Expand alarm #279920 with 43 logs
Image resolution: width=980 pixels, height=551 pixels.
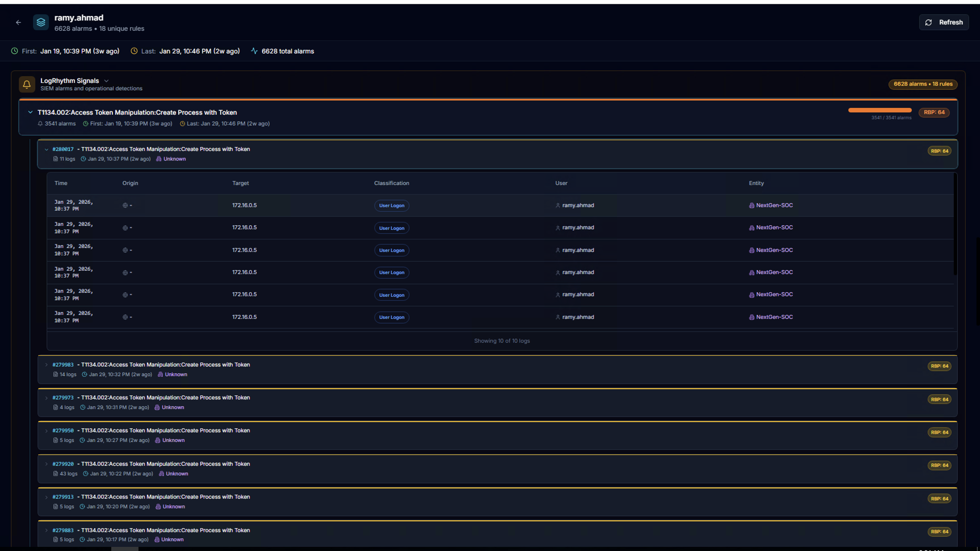(47, 464)
